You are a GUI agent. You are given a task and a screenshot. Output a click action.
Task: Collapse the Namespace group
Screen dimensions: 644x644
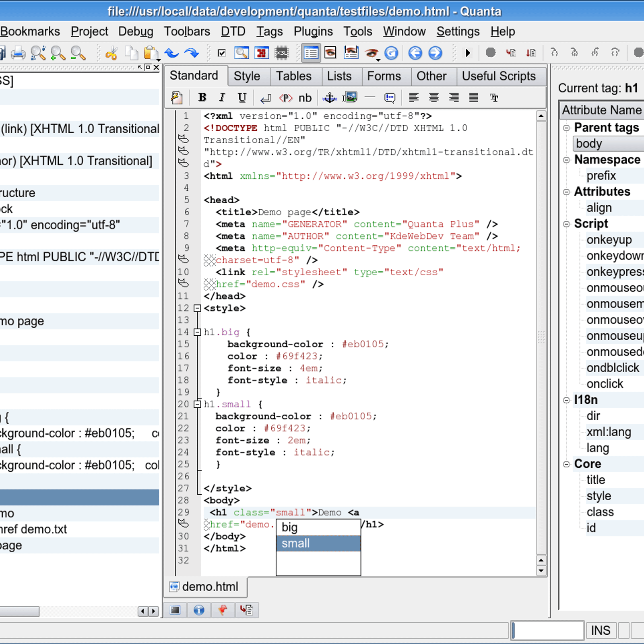[x=566, y=160]
